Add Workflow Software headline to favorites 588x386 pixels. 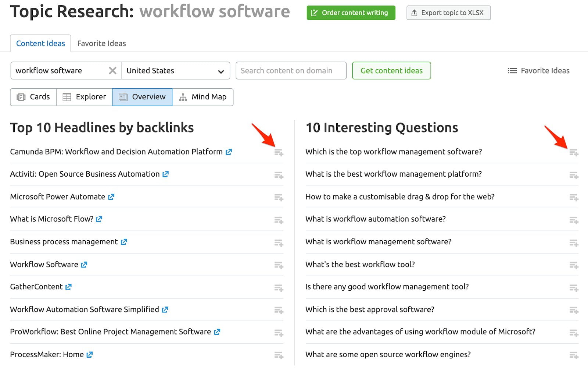click(x=279, y=265)
